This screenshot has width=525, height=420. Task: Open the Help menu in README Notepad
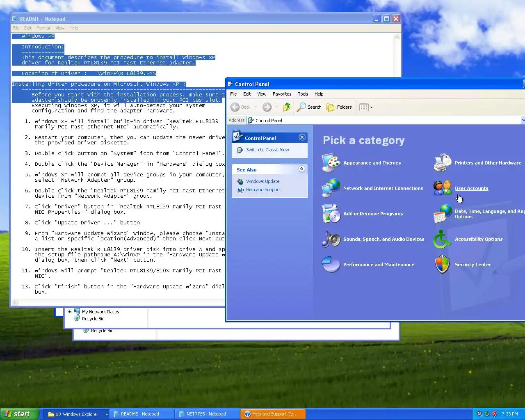click(x=74, y=28)
